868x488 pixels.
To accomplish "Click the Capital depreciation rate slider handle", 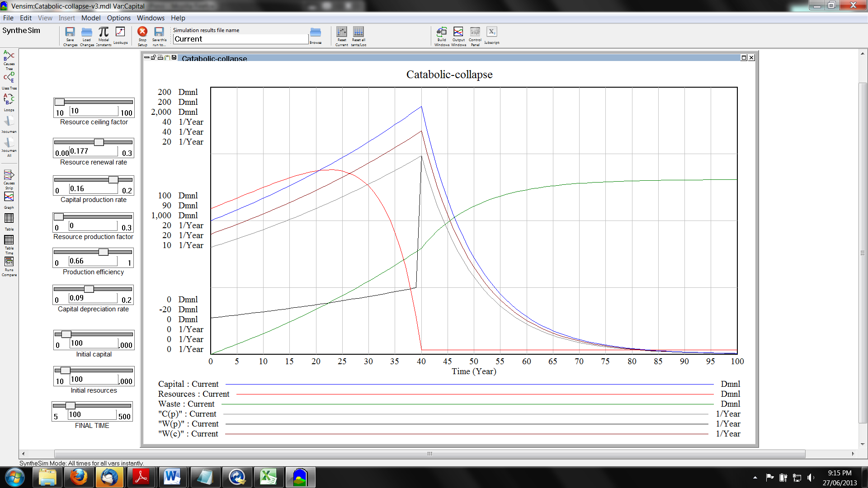I will click(x=89, y=289).
